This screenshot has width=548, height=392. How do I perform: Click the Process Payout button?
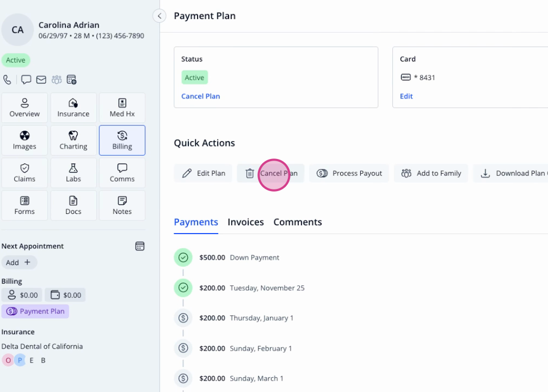[x=349, y=173]
